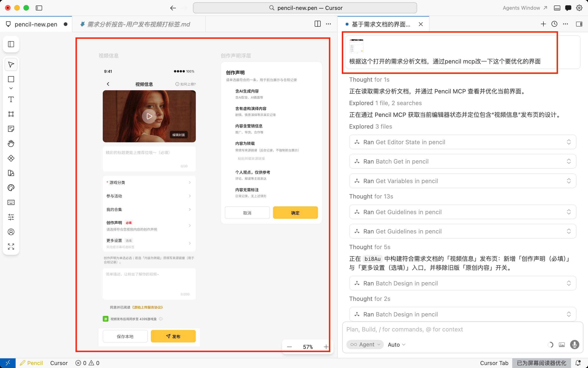Zoom out with the minus button
588x368 pixels.
click(289, 347)
